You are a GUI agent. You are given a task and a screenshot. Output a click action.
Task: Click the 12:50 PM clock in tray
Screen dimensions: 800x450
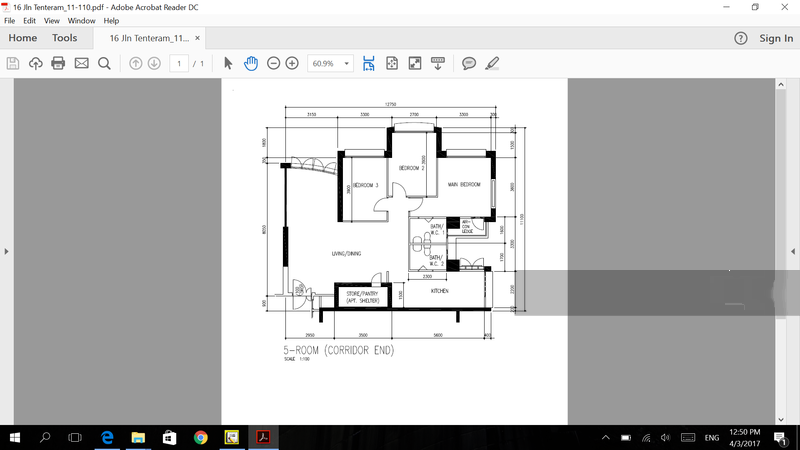coord(744,432)
